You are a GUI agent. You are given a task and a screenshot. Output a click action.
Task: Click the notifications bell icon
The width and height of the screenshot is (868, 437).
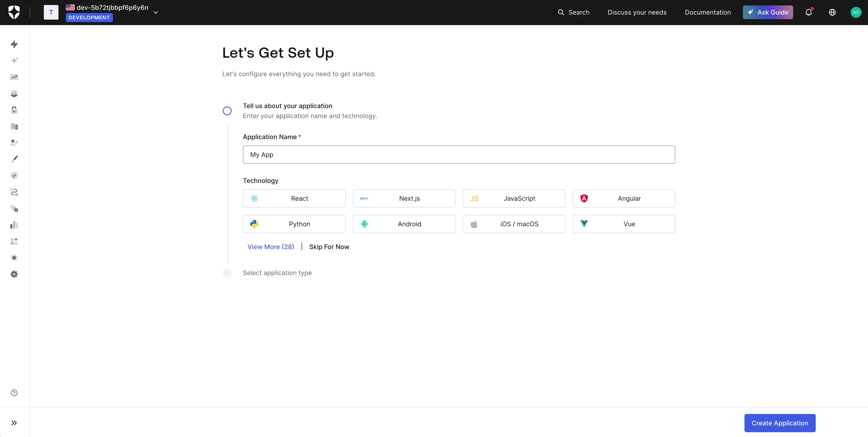click(808, 13)
